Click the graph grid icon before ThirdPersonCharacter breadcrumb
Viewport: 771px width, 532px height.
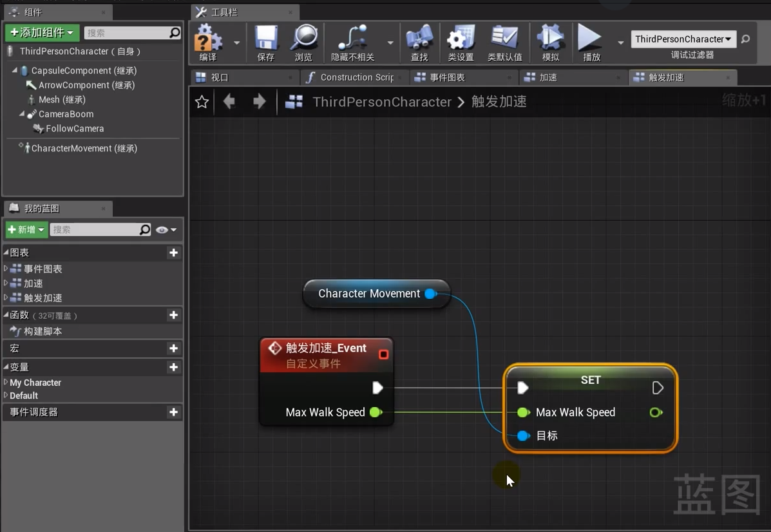click(294, 102)
